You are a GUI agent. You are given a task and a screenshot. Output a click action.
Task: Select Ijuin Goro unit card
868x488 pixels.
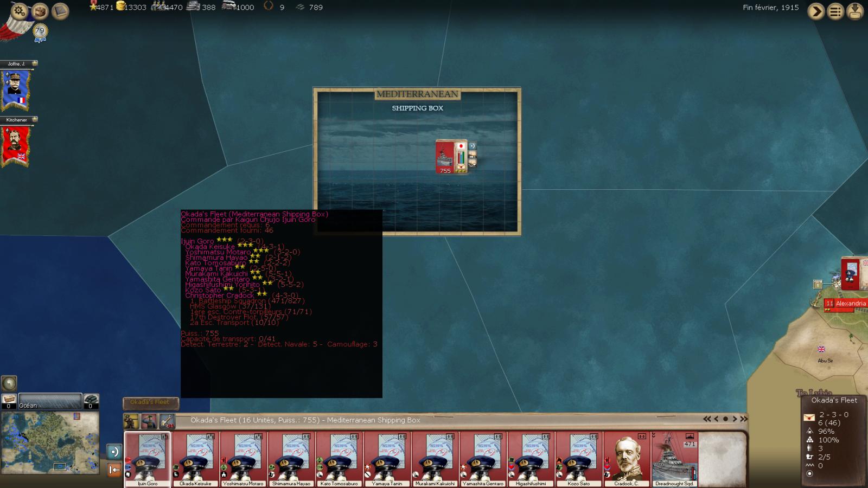[x=148, y=459]
